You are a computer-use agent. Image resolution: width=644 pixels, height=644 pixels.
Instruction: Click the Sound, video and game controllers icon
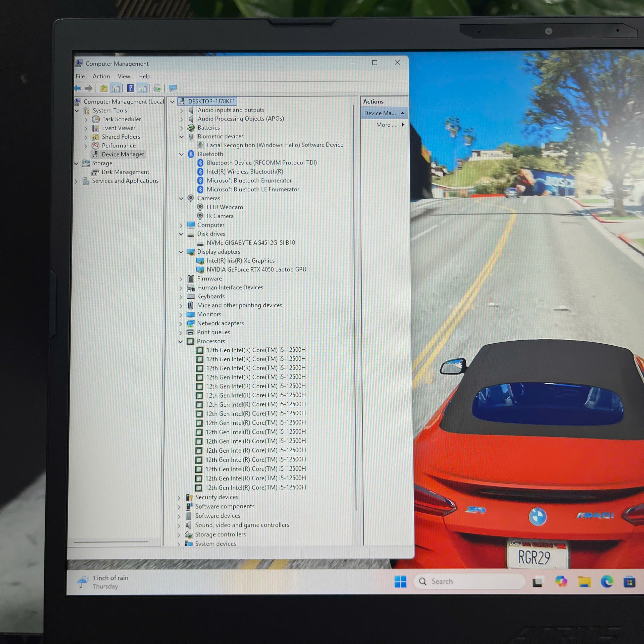click(x=189, y=525)
